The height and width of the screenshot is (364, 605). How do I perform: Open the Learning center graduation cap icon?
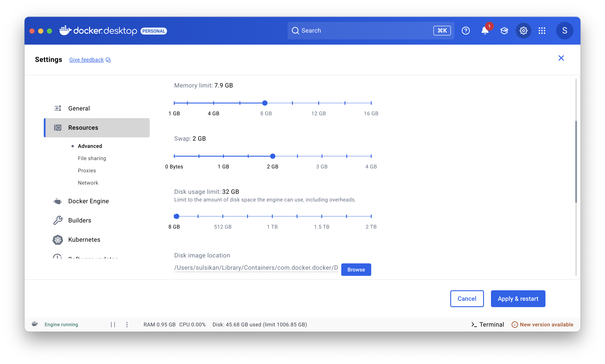click(x=504, y=31)
